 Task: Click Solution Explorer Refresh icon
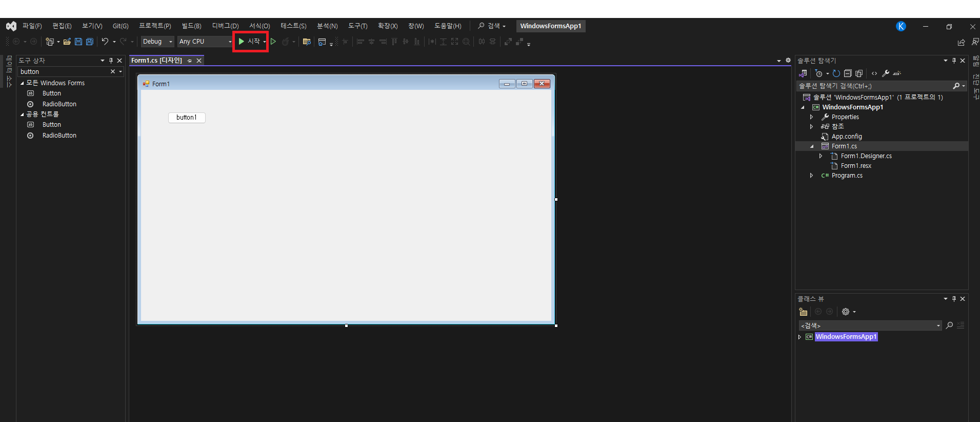tap(836, 73)
